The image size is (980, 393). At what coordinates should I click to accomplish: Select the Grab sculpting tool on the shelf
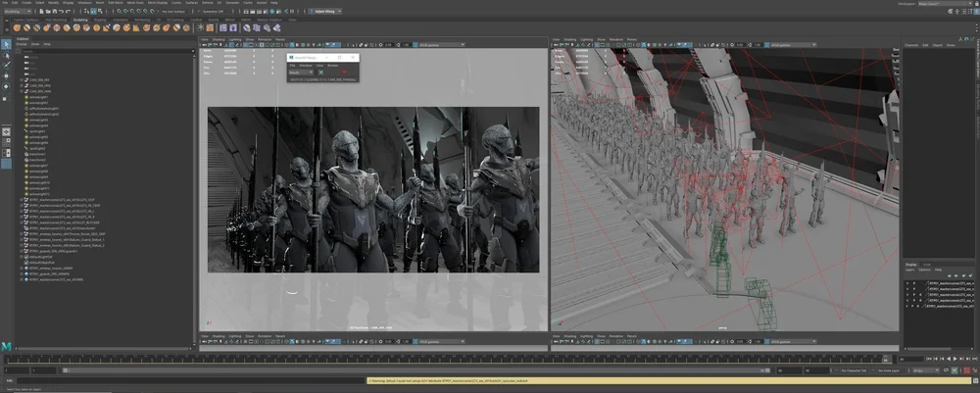(47, 27)
